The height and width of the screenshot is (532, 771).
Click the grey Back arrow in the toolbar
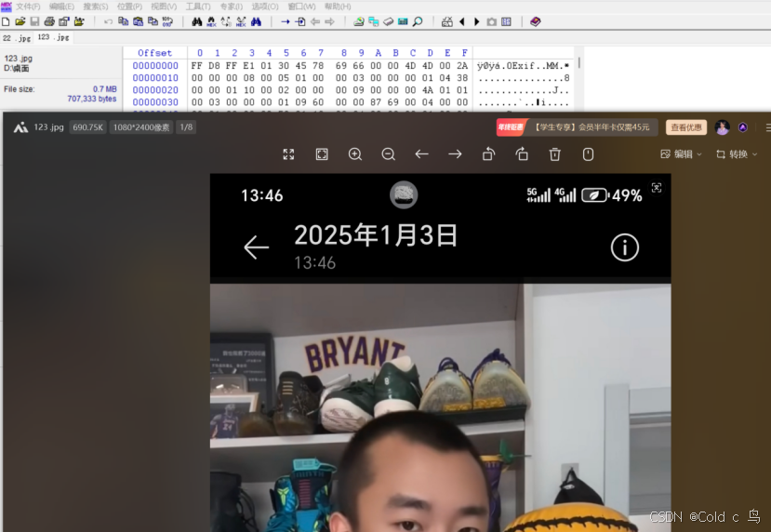(315, 21)
